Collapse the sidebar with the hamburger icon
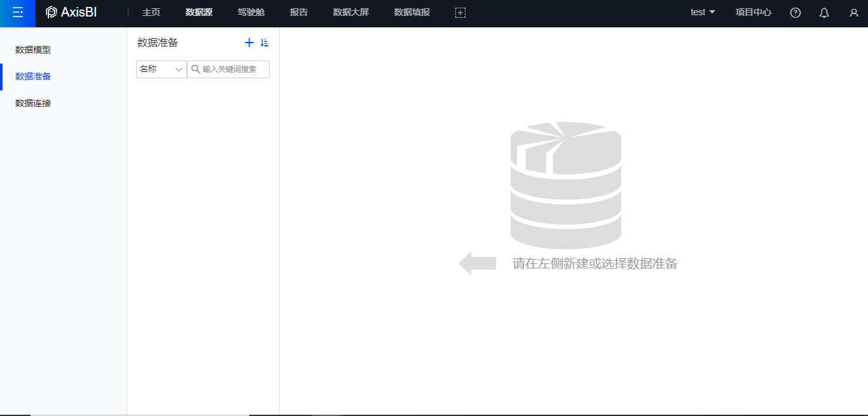The height and width of the screenshot is (416, 868). tap(18, 13)
